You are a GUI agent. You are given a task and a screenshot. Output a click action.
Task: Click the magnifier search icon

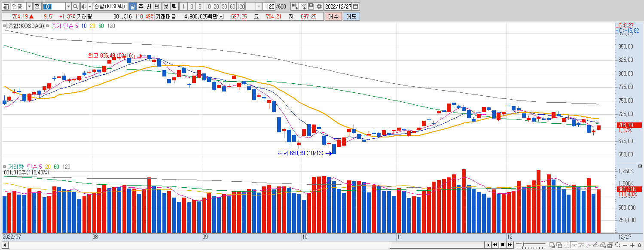click(x=76, y=6)
